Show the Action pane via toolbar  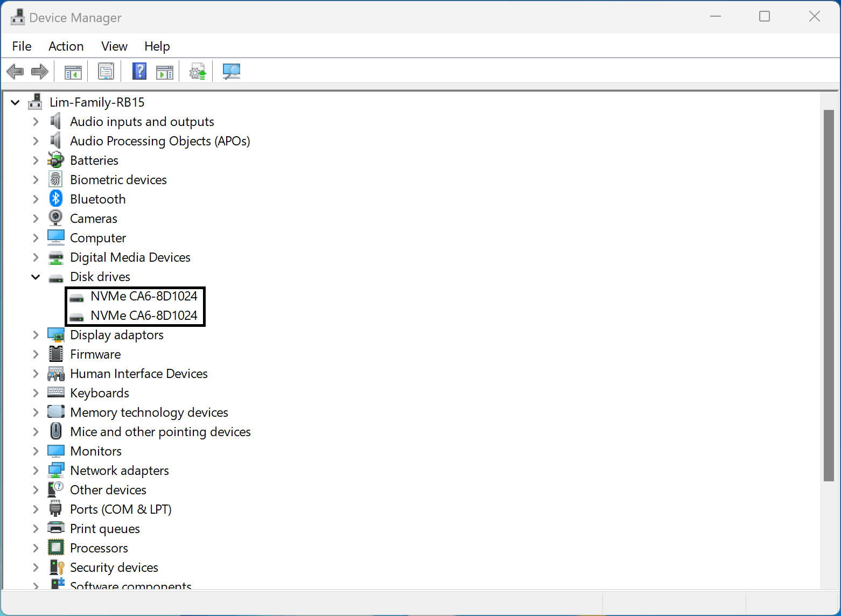(165, 71)
